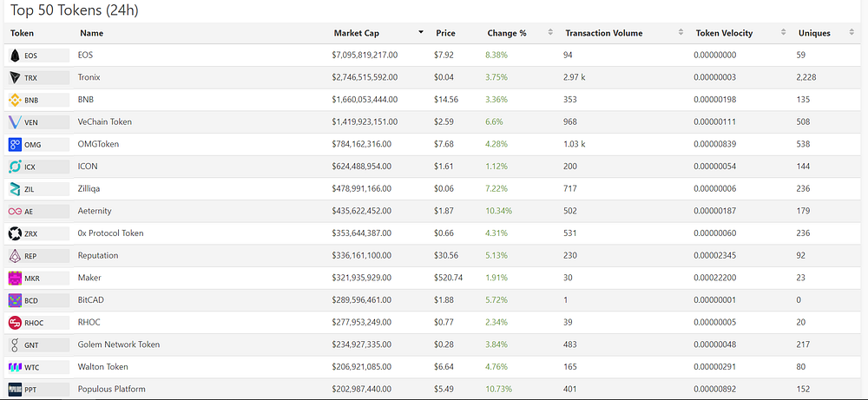The height and width of the screenshot is (400, 868).
Task: Sort using the Token Velocity sort arrows
Action: point(783,33)
